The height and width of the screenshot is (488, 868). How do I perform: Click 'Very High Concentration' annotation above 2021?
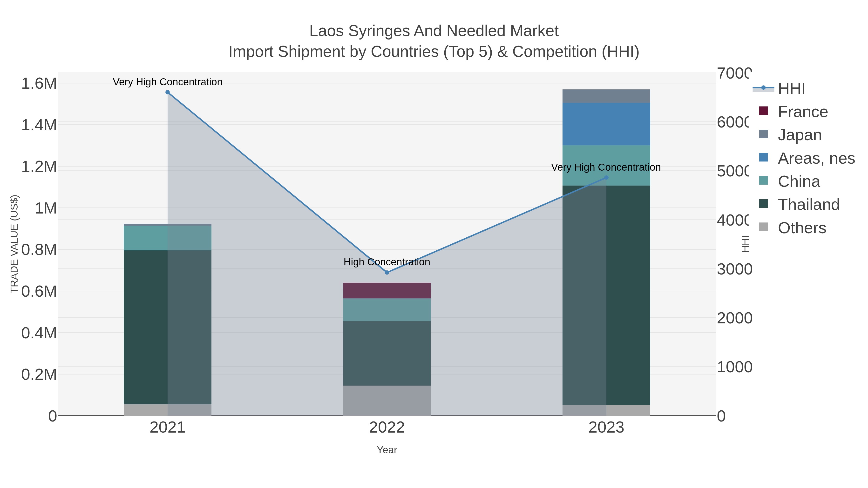point(168,82)
